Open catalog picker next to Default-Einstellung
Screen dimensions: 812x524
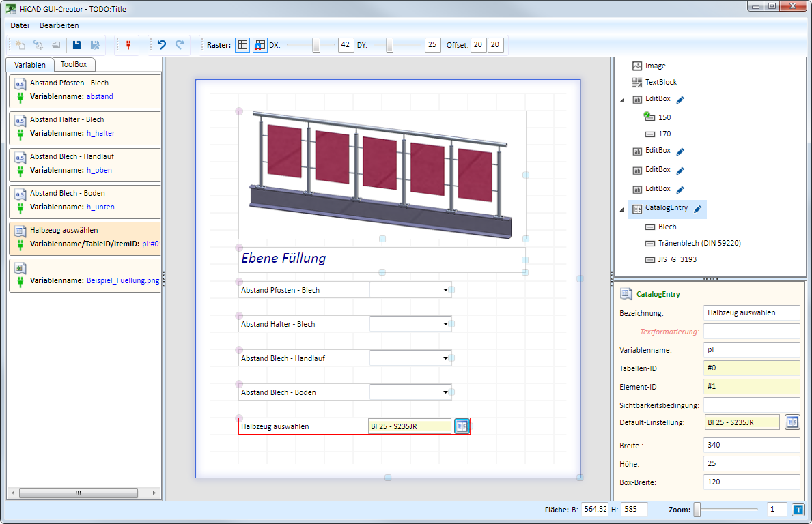pos(792,422)
